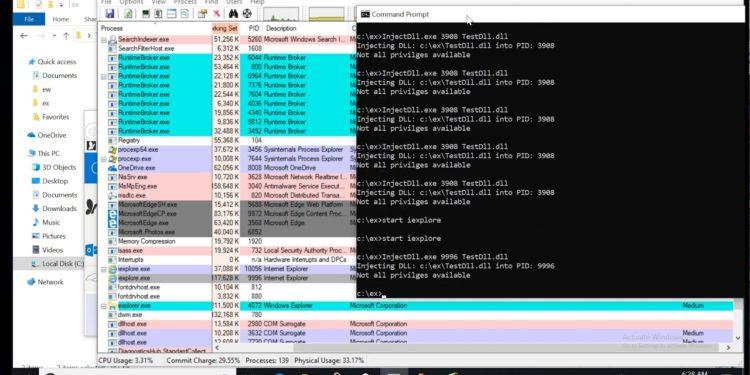The width and height of the screenshot is (750, 375).
Task: Click the Save icon in Process Explorer toolbar
Action: (x=110, y=13)
